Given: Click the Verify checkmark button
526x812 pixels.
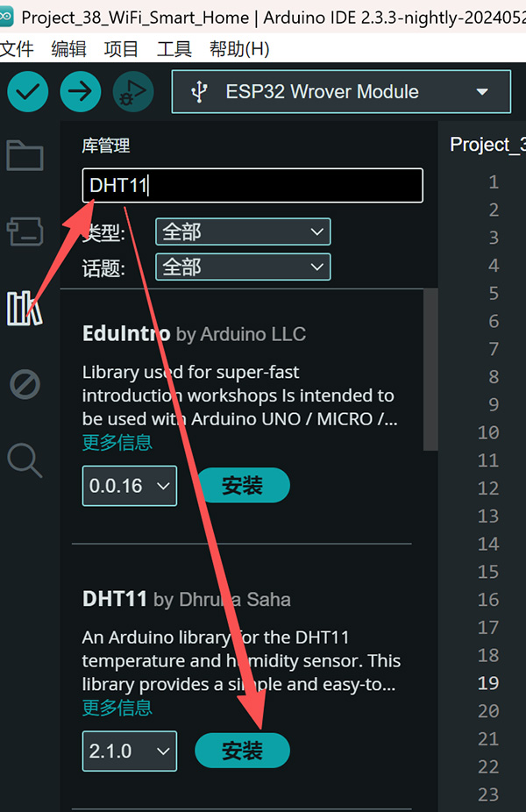Looking at the screenshot, I should [28, 92].
